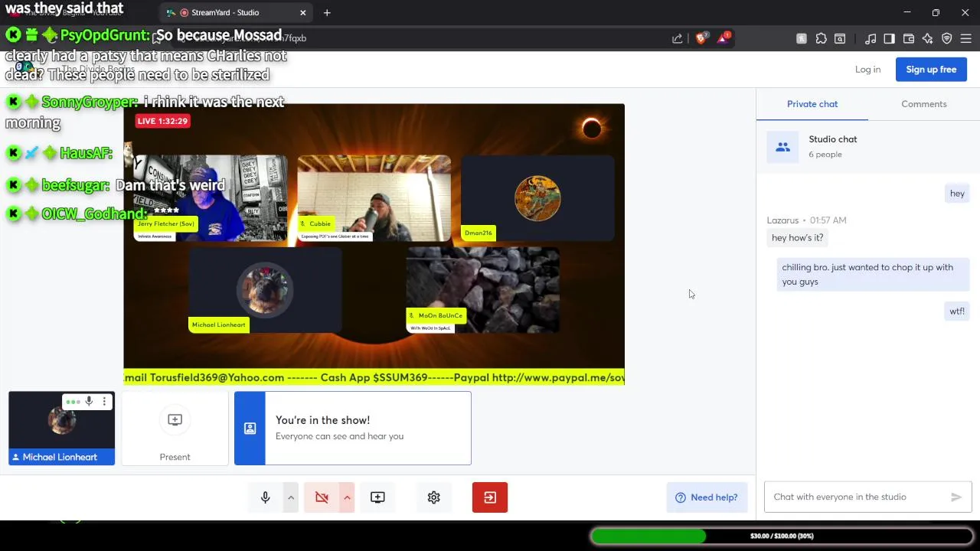Click the Log in link

pyautogui.click(x=867, y=70)
